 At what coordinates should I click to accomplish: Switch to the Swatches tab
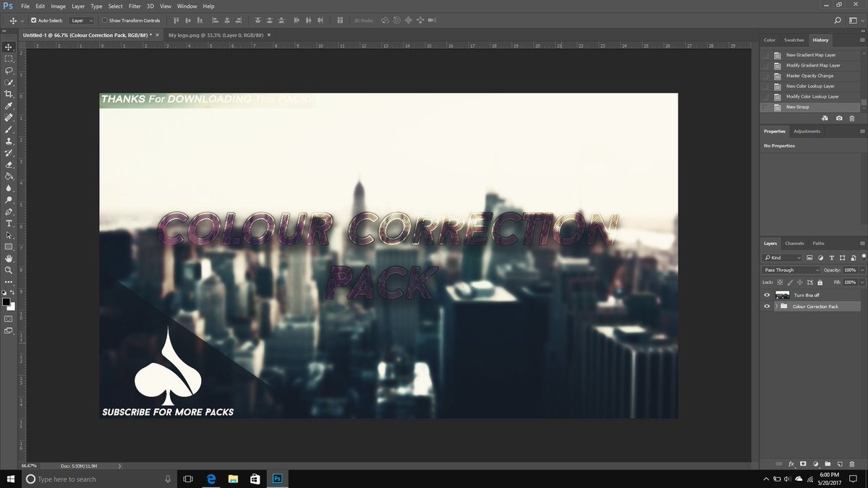793,40
